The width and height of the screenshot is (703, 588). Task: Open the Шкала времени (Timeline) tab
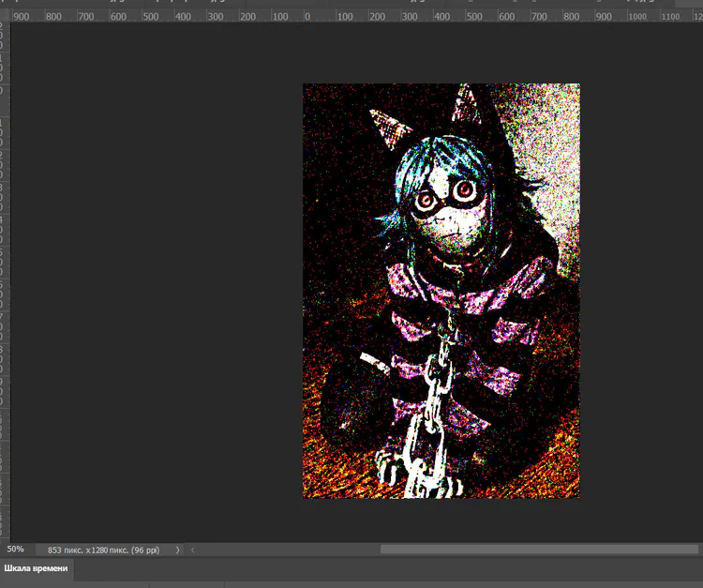pos(36,568)
